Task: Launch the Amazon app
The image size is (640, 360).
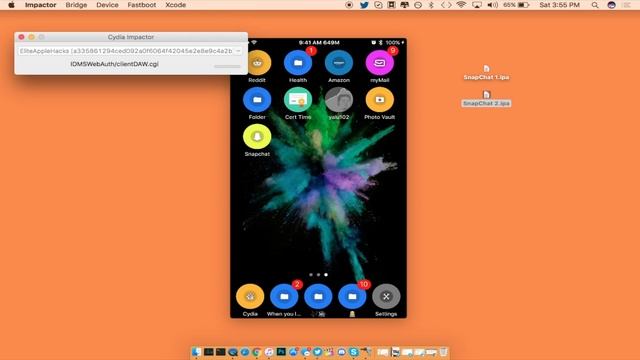Action: tap(339, 63)
